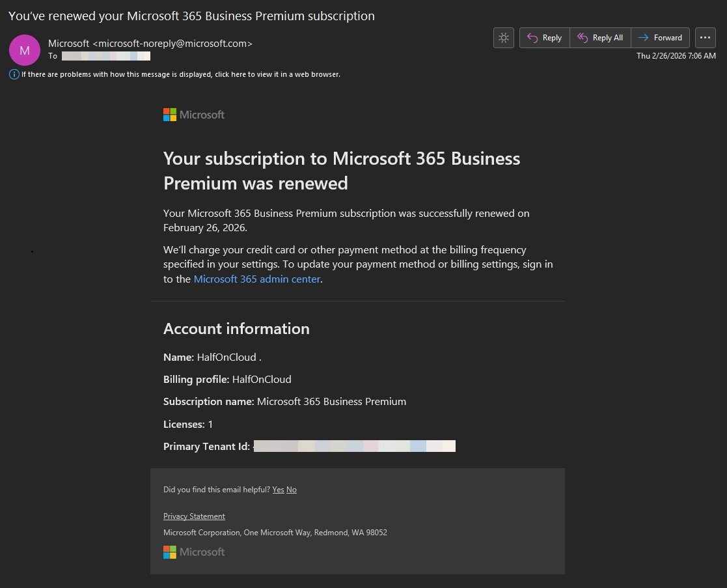The image size is (727, 588).
Task: Select the microsoft-noreply sender address
Action: tap(172, 44)
